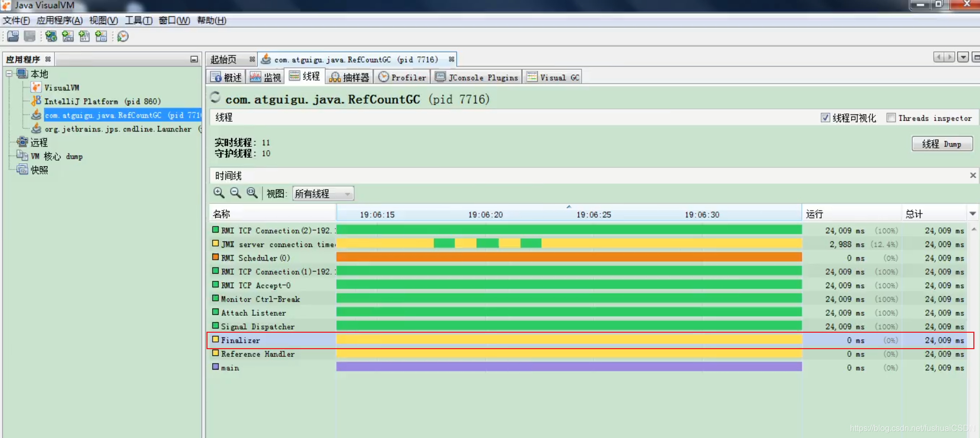The image size is (980, 438).
Task: Switch to the 监视 tab
Action: (266, 77)
